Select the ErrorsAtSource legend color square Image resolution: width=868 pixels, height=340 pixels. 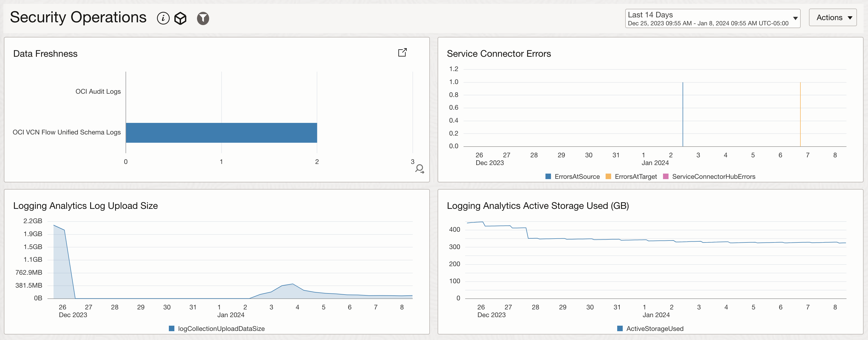tap(549, 176)
